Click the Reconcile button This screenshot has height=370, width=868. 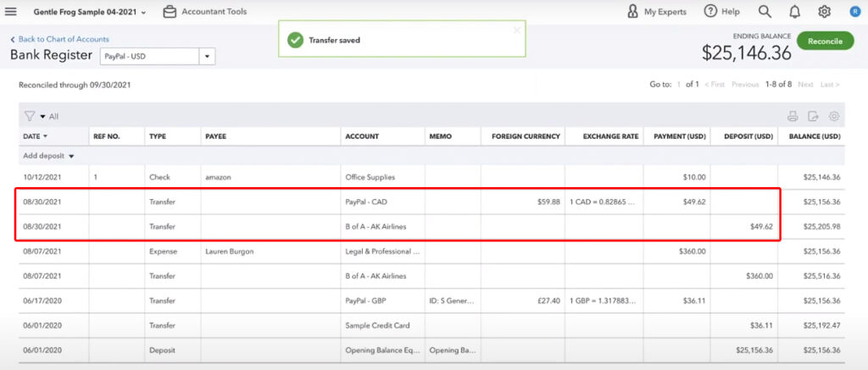(x=825, y=41)
